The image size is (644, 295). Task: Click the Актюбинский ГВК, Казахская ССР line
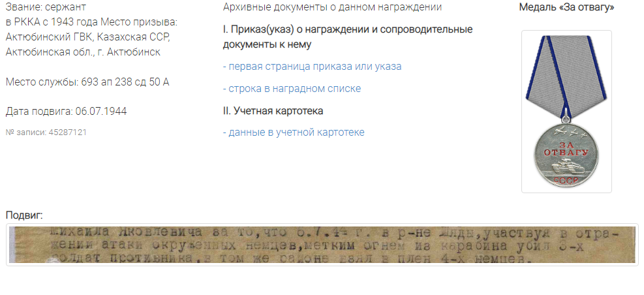point(88,37)
